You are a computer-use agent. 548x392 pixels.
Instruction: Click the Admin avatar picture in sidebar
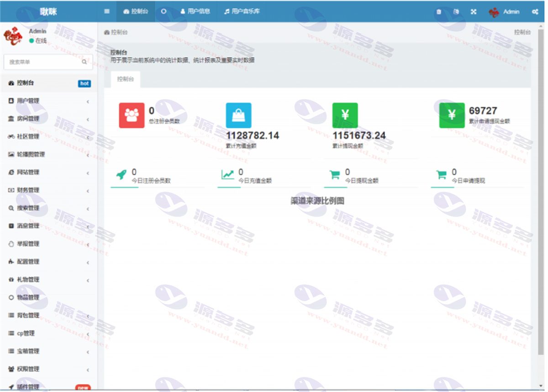tap(13, 37)
